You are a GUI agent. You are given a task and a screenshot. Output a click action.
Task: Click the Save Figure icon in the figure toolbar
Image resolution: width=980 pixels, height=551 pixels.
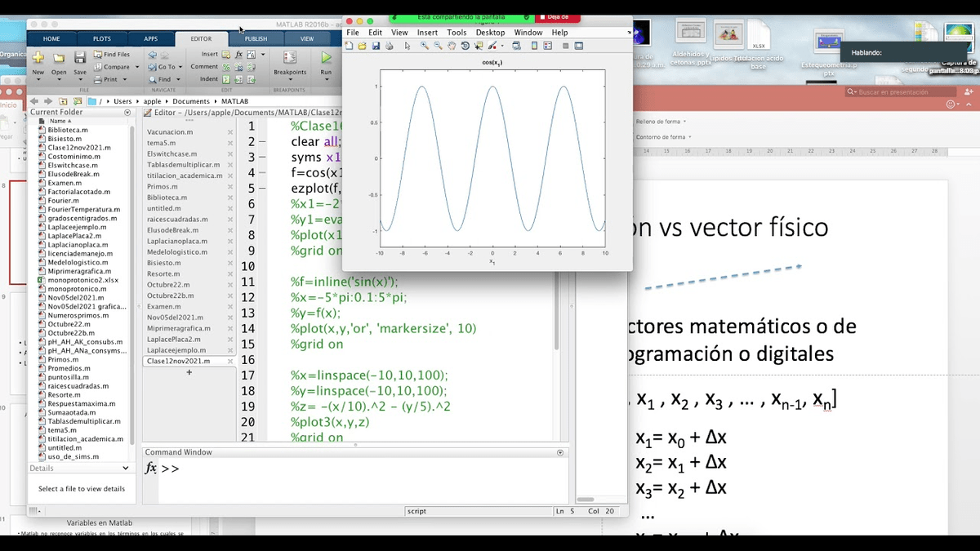[x=376, y=46]
